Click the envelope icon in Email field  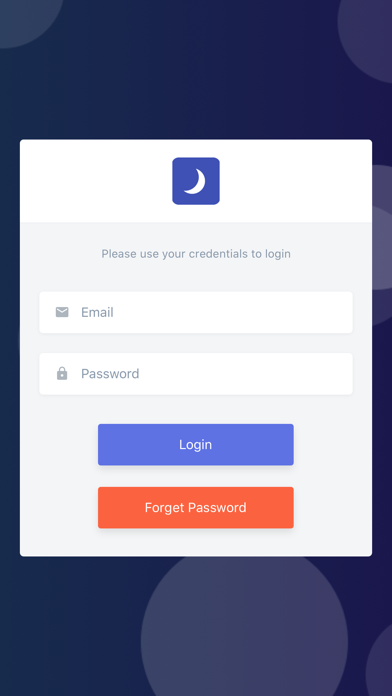[x=62, y=312]
